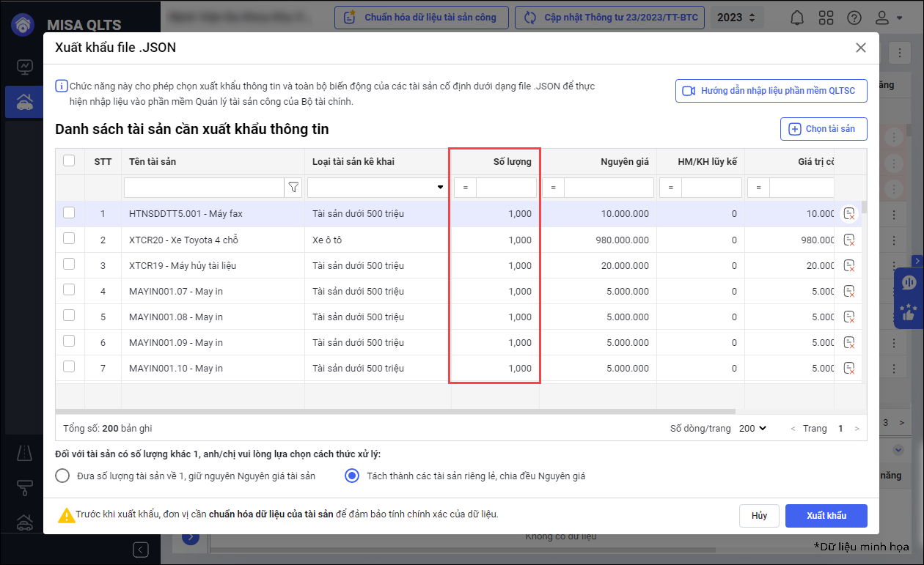This screenshot has width=924, height=565.
Task: Click the help question mark icon
Action: [x=854, y=18]
